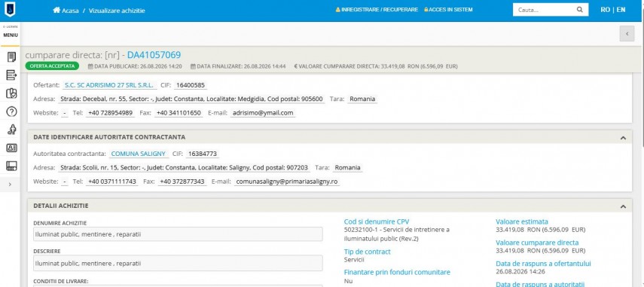The height and width of the screenshot is (287, 644).
Task: Open INREGISTRARE / RECUPERARE link
Action: [x=380, y=10]
